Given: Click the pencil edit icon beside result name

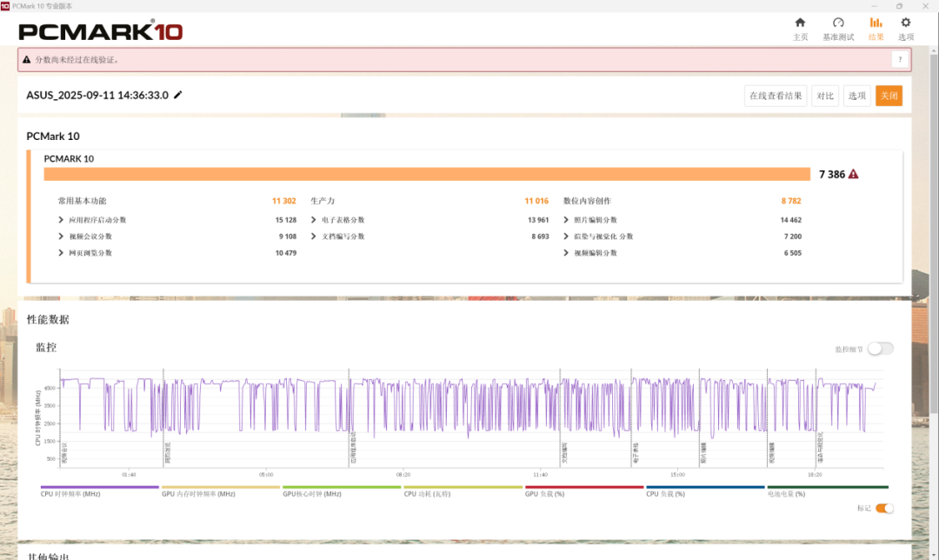Looking at the screenshot, I should (x=178, y=95).
